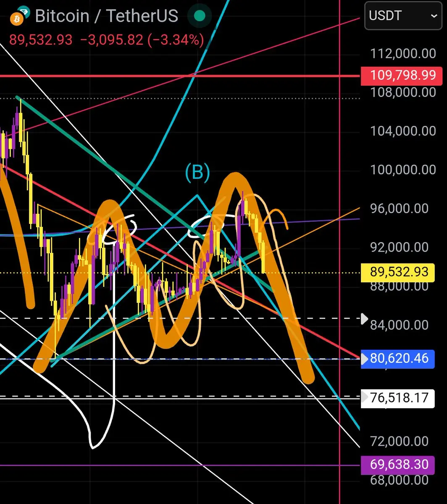Image resolution: width=447 pixels, height=504 pixels.
Task: Click the arrow marker on the 76,518.17 label
Action: (365, 396)
